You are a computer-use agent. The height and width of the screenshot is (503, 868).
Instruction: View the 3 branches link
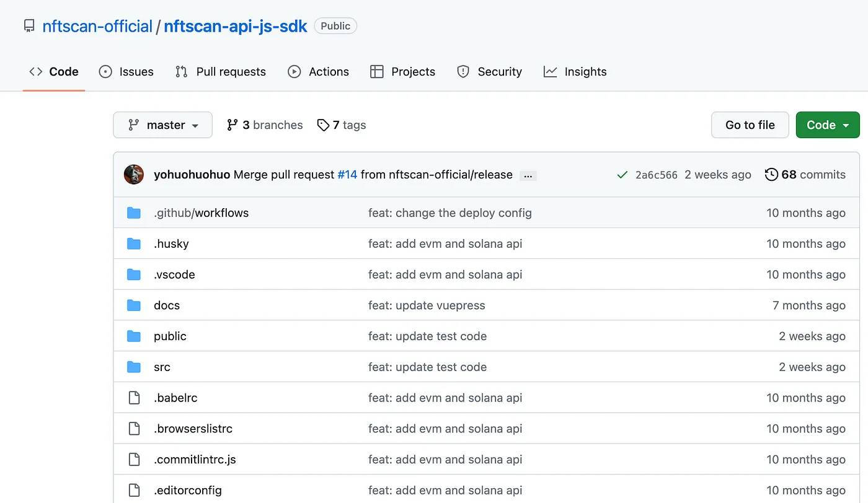pos(265,125)
